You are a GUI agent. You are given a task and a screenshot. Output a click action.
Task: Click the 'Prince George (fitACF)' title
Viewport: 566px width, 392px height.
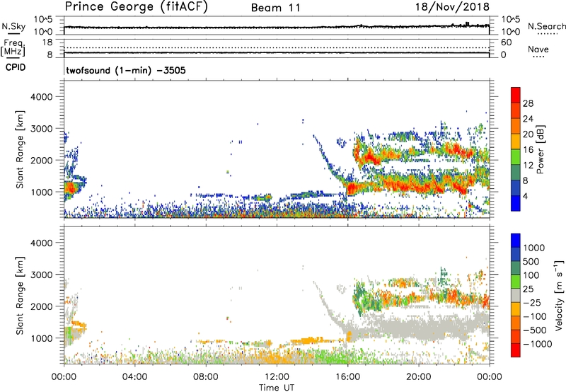pos(137,7)
